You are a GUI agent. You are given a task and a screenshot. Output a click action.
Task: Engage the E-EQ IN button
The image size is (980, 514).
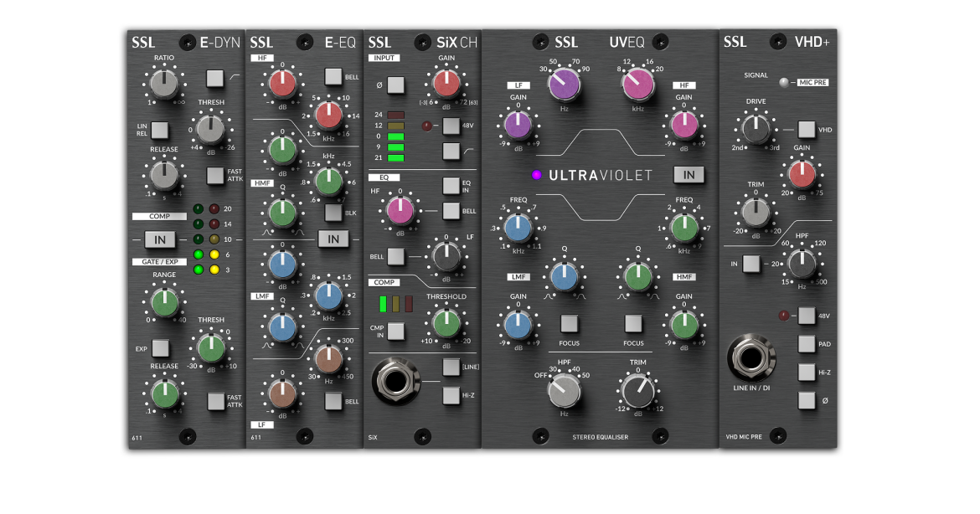[x=333, y=239]
